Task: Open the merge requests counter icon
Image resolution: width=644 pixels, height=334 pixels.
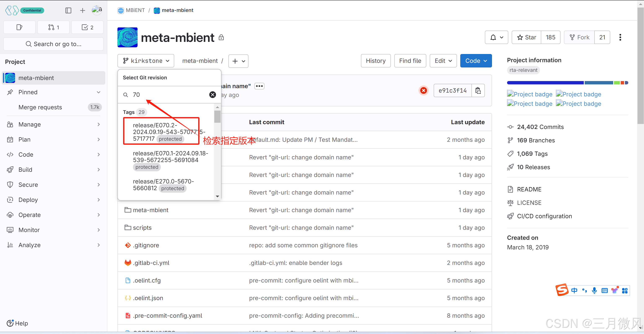Action: pyautogui.click(x=53, y=27)
